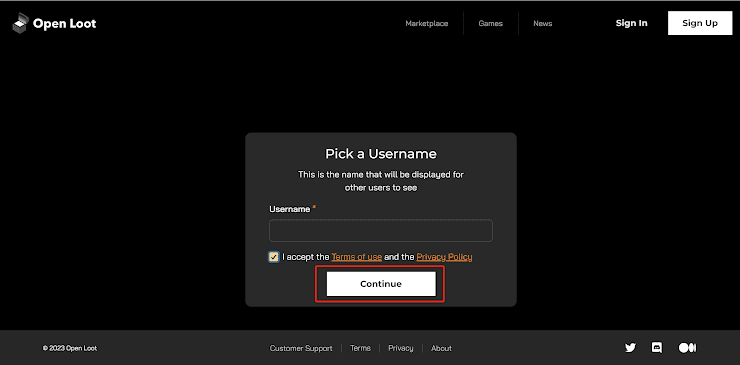Click the © 2023 Open Loot text
The width and height of the screenshot is (740, 365).
tap(70, 348)
